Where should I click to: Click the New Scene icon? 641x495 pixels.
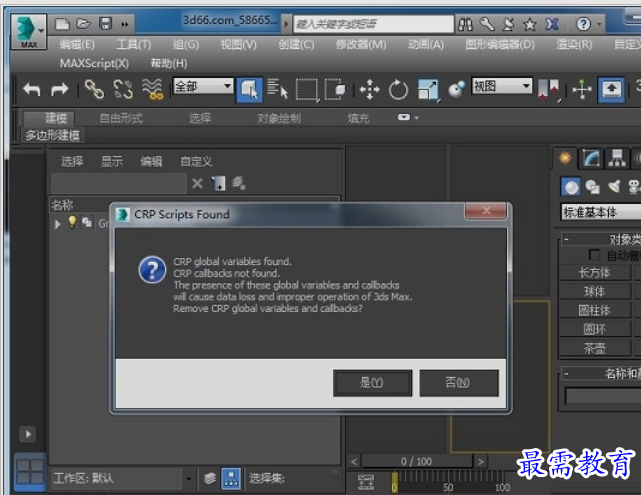click(x=62, y=24)
